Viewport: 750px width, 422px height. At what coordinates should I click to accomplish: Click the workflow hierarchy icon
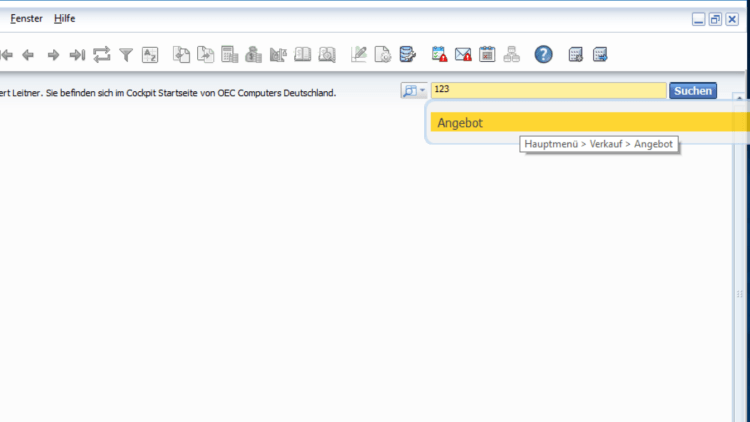tap(512, 55)
